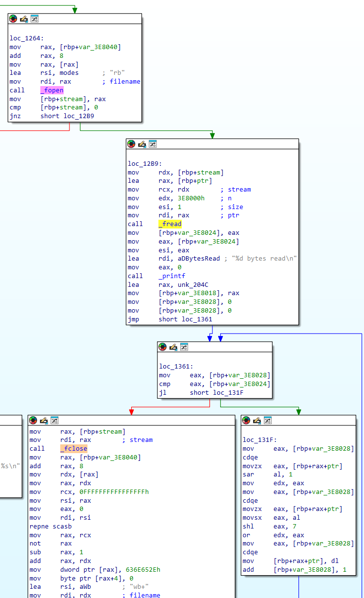
Task: Click the group nodes icon on loc_1264 block
Action: [x=35, y=19]
